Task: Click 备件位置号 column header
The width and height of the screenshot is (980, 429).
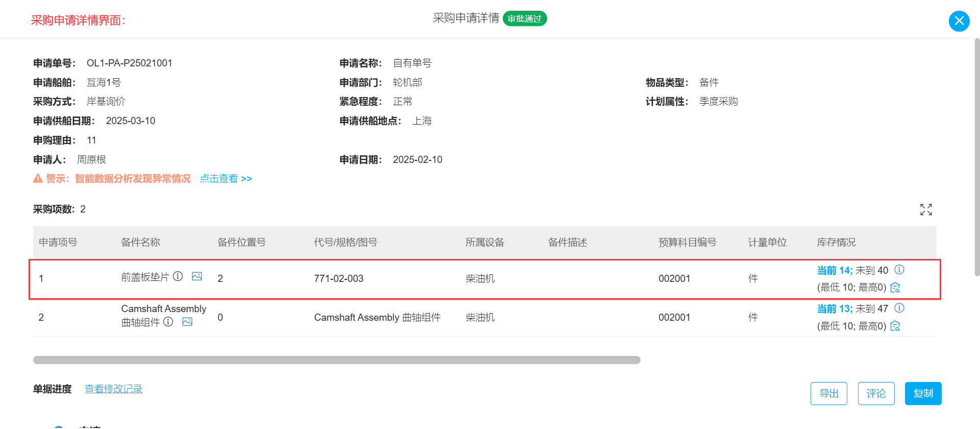Action: coord(242,242)
